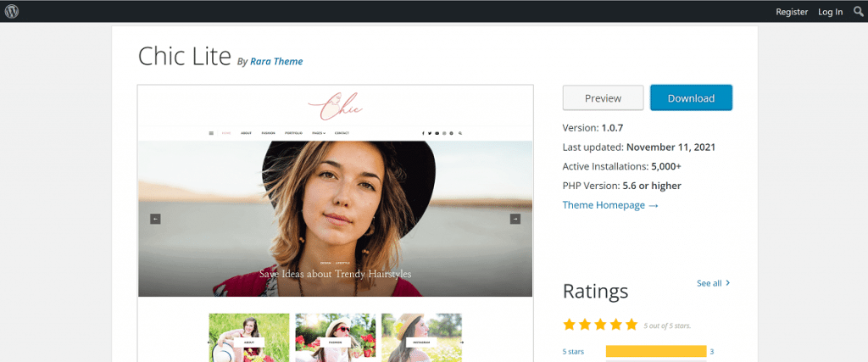This screenshot has width=868, height=362.
Task: Click the INSTAGRAM thumbnail card
Action: [x=422, y=337]
